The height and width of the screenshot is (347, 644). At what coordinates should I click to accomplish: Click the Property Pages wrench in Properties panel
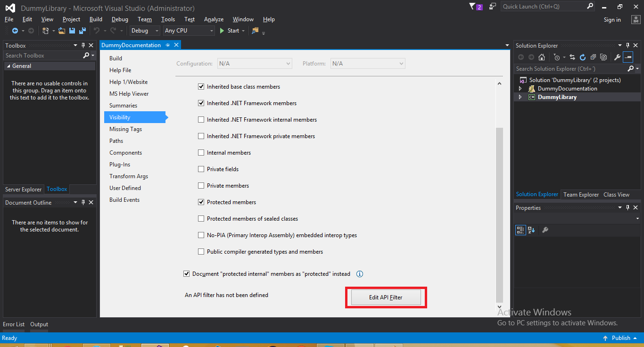545,230
